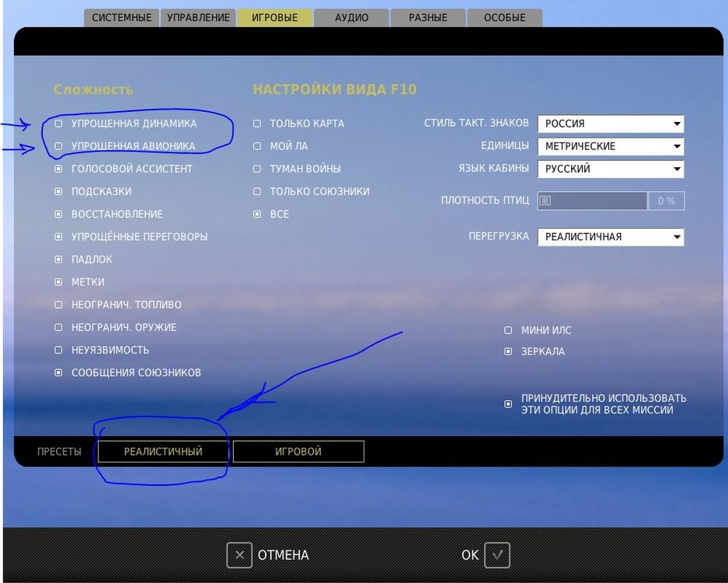Screen dimensions: 728x583
Task: Click the ПЛОТНОСТЬ ПТИЦ slider handle
Action: [545, 201]
